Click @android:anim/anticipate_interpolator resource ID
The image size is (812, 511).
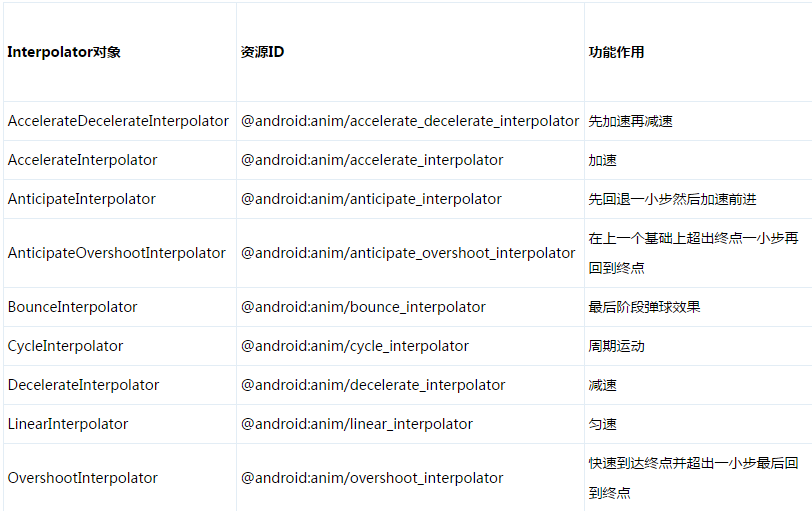click(371, 199)
